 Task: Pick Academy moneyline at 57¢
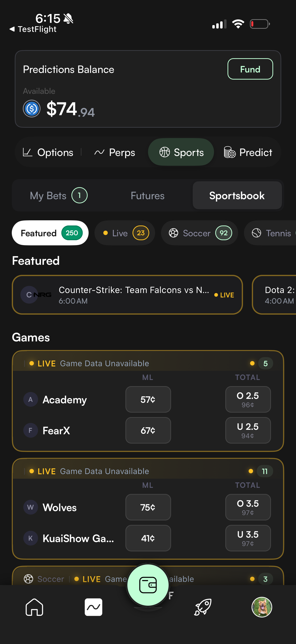pyautogui.click(x=148, y=399)
